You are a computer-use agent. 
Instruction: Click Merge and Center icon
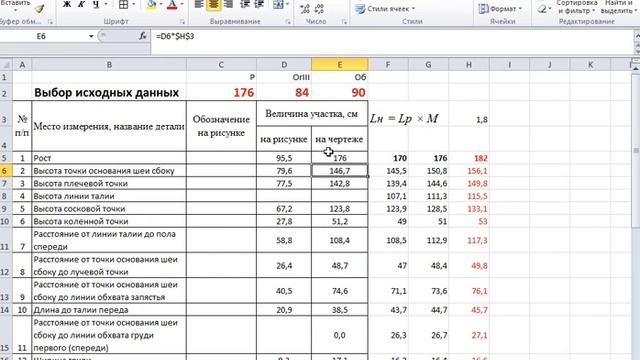tap(278, 4)
